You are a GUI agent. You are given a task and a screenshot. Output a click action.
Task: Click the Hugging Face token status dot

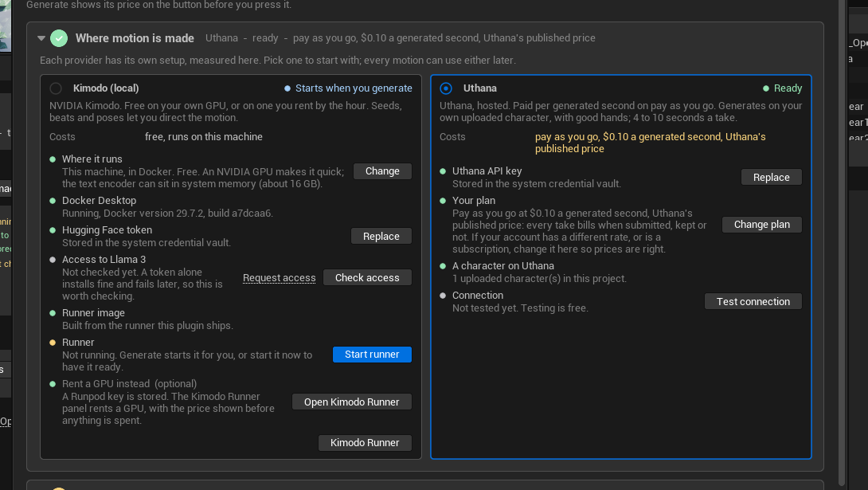pyautogui.click(x=53, y=230)
